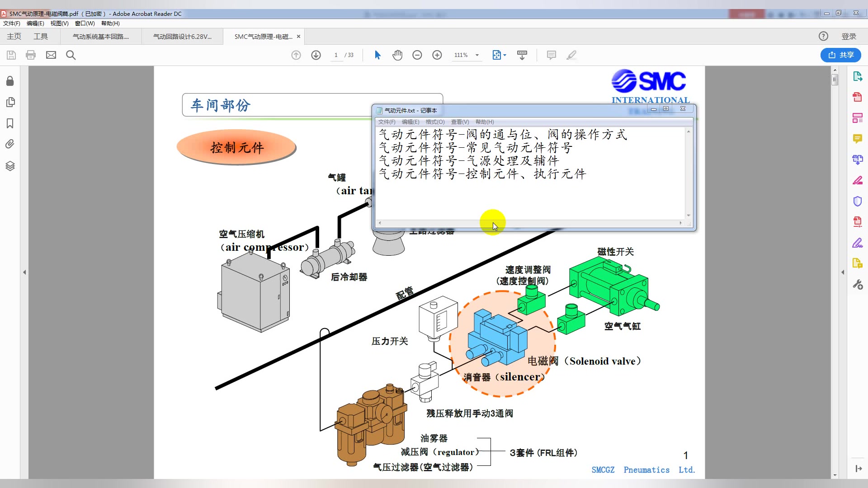The image size is (868, 488).
Task: Click the print icon in toolbar
Action: tap(31, 55)
